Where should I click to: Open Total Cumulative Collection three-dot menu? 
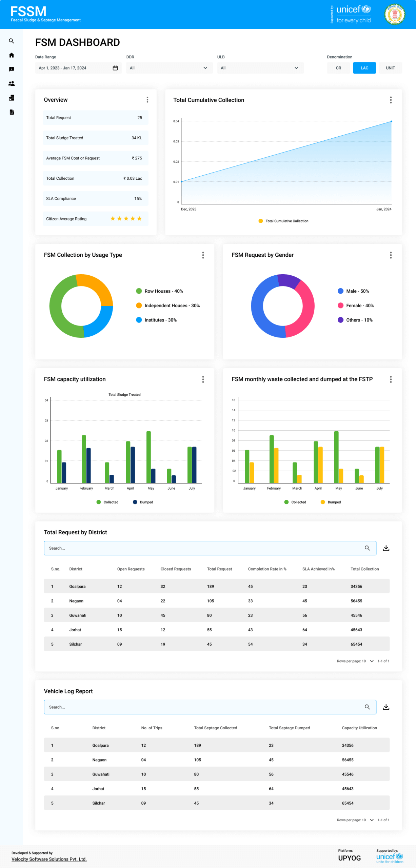coord(391,100)
